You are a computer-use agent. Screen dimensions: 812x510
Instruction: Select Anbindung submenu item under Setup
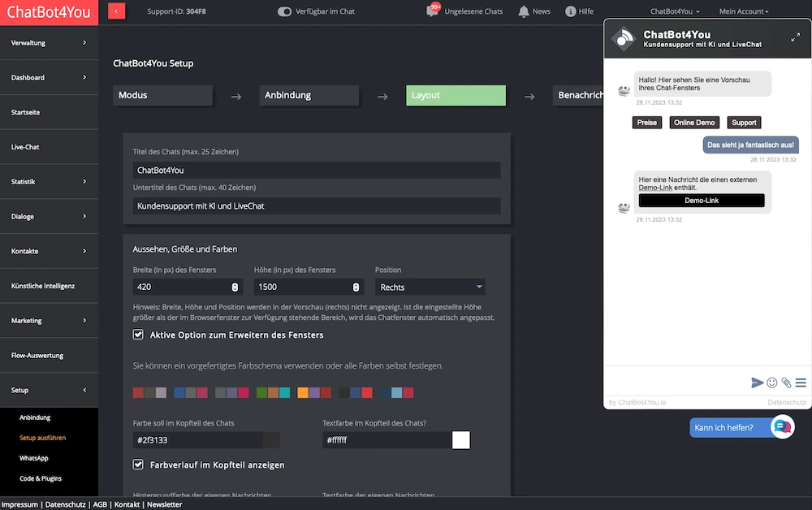pos(35,417)
